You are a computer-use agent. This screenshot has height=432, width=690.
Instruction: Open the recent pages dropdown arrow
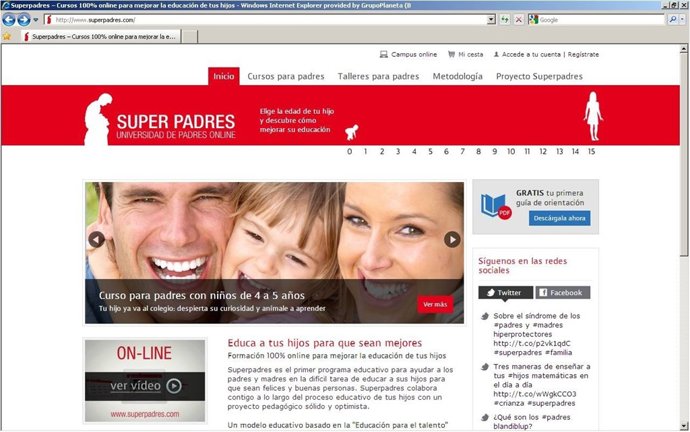coord(36,20)
